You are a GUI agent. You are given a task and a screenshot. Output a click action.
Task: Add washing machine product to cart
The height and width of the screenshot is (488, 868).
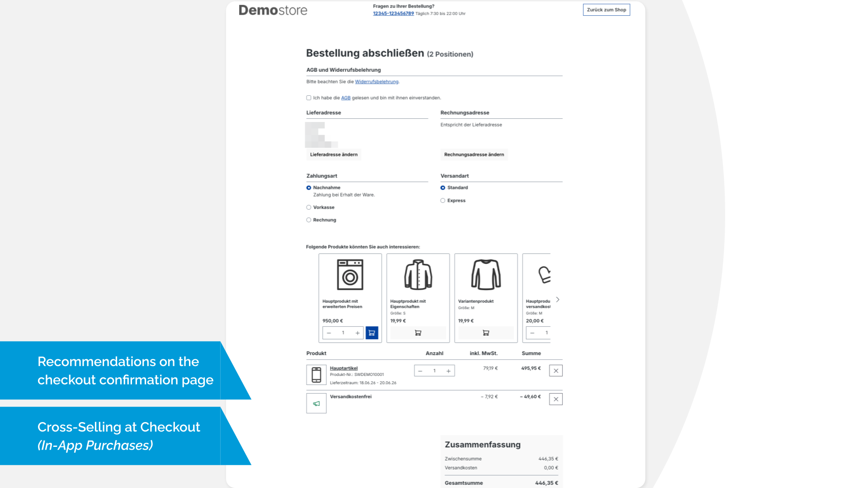pos(372,333)
